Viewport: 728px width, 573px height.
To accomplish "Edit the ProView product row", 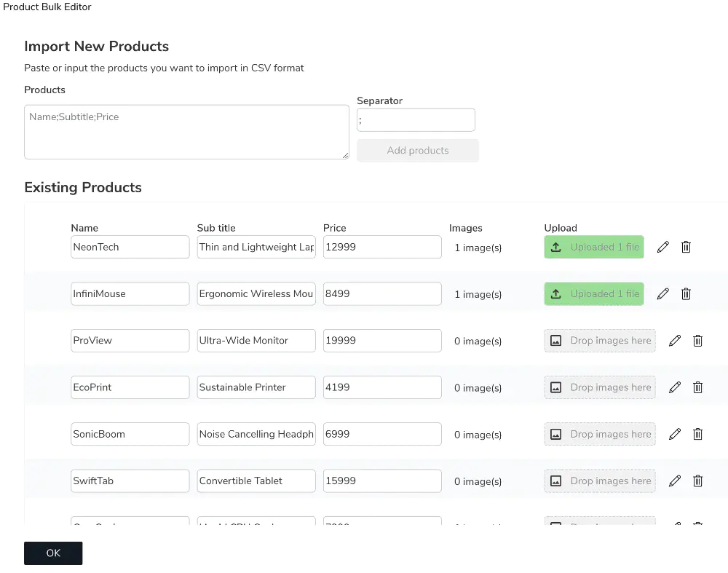I will coord(675,340).
